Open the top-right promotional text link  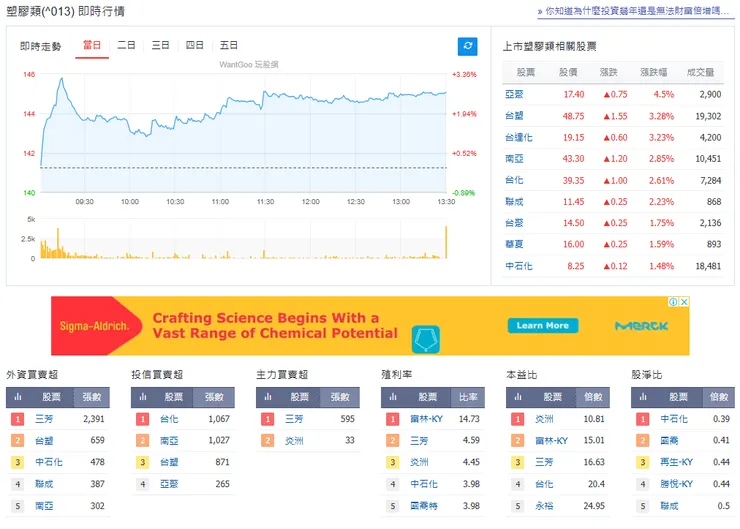point(635,11)
